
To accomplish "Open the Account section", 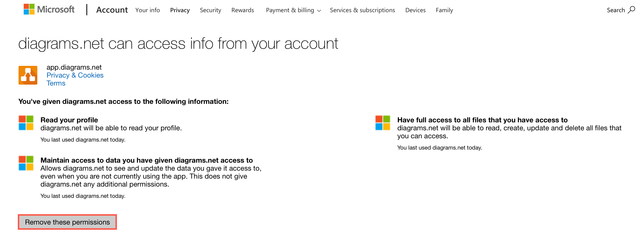I will click(x=112, y=10).
